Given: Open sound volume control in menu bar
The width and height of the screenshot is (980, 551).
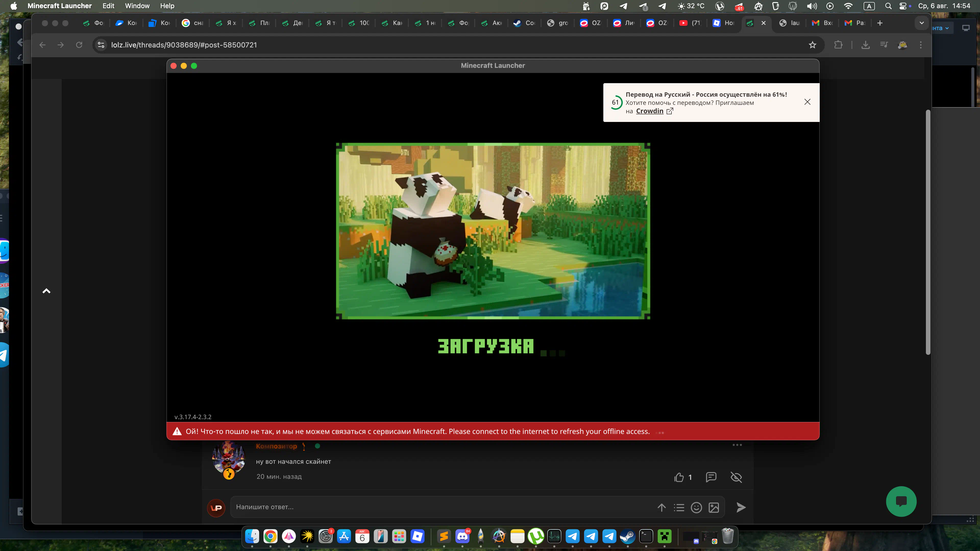Looking at the screenshot, I should click(812, 6).
